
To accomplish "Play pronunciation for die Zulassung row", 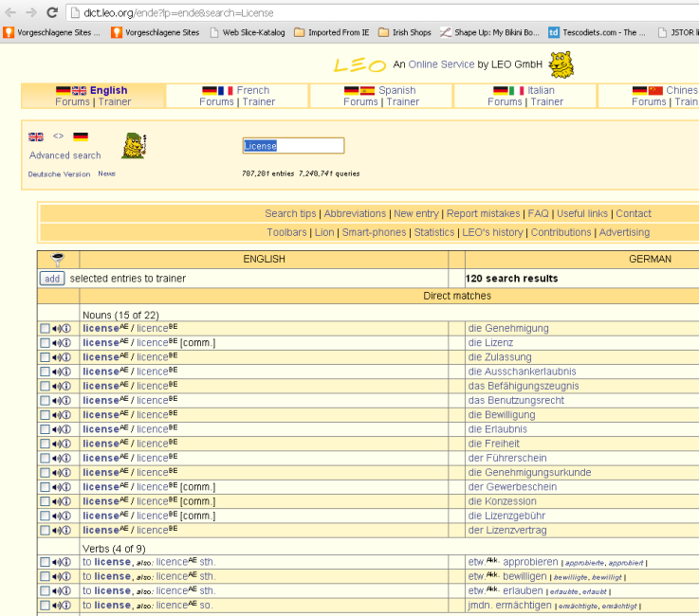I will [x=56, y=357].
